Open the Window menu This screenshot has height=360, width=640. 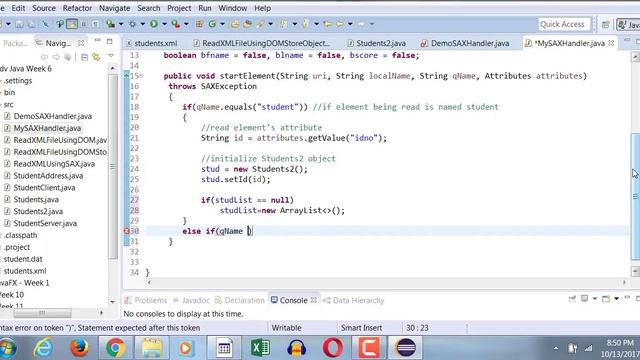233,8
